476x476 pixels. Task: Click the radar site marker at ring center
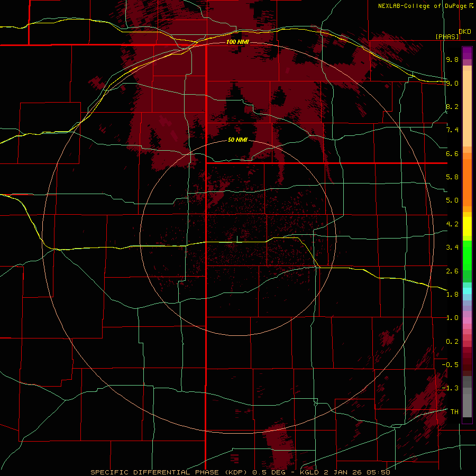[237, 239]
